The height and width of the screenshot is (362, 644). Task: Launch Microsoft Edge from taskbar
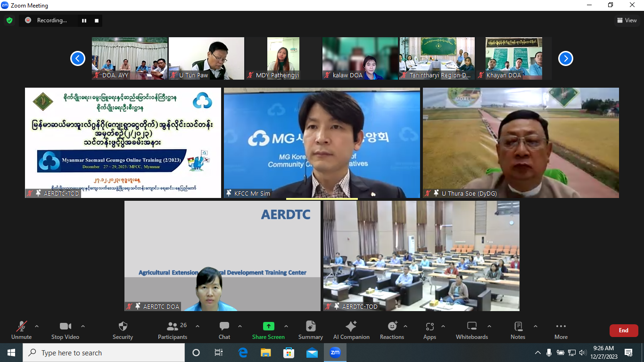pyautogui.click(x=243, y=353)
